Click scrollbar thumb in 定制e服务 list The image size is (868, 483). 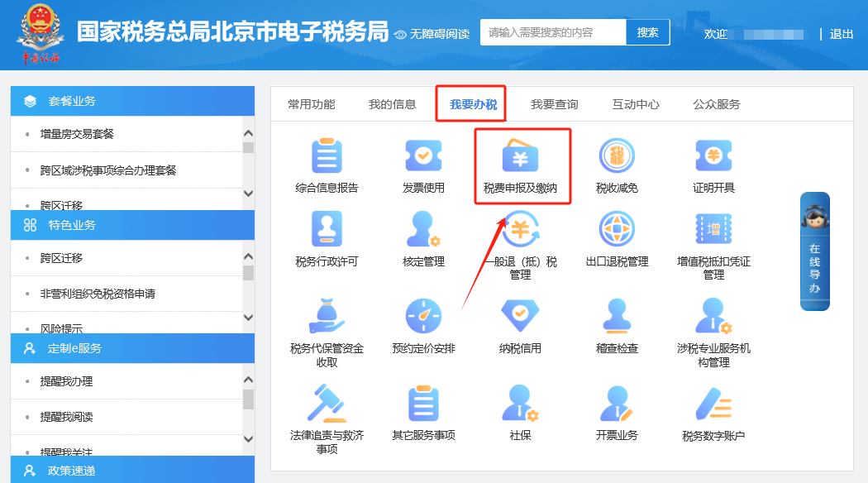coord(249,399)
